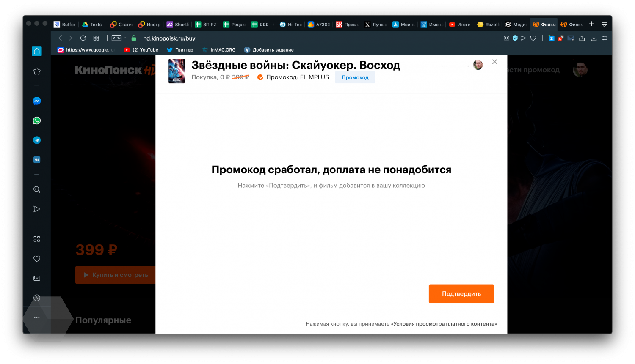Open the Добавить задание bookmark

(269, 50)
